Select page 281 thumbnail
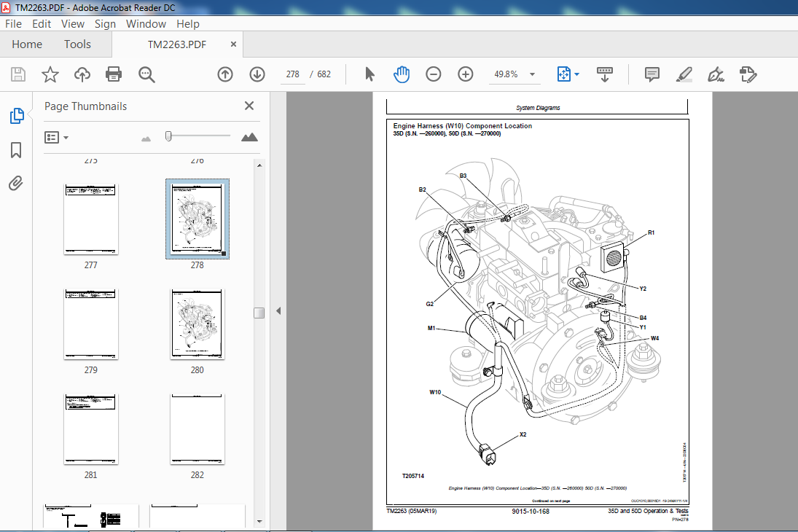 click(x=91, y=429)
